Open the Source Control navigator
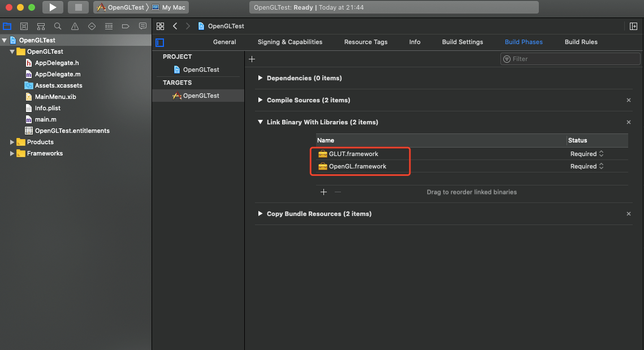644x350 pixels. [24, 26]
